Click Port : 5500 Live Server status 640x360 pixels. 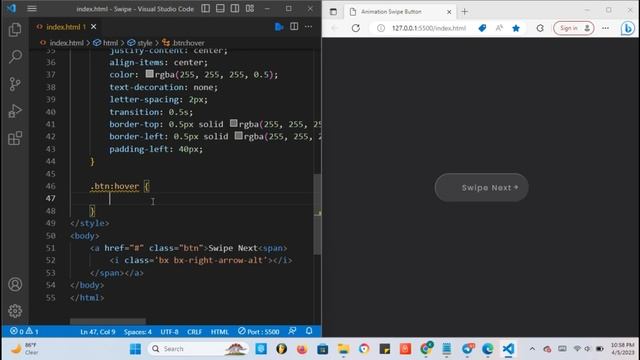pyautogui.click(x=259, y=331)
